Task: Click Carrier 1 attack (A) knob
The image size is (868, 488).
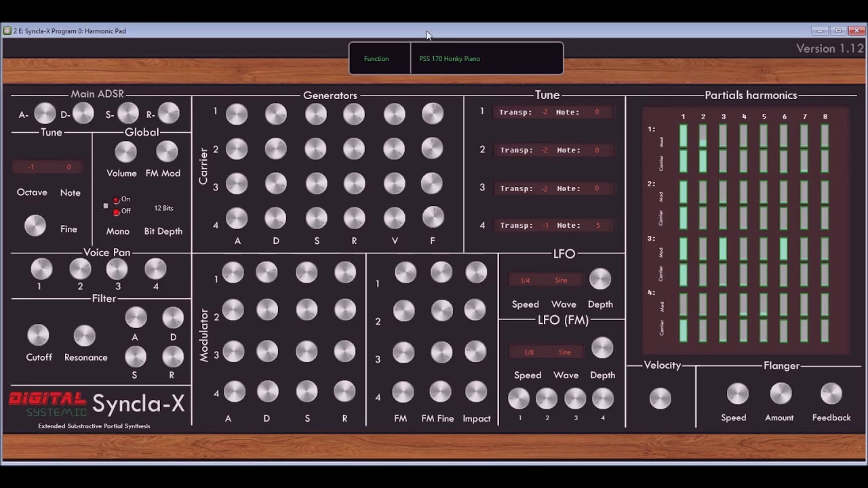Action: (x=237, y=114)
